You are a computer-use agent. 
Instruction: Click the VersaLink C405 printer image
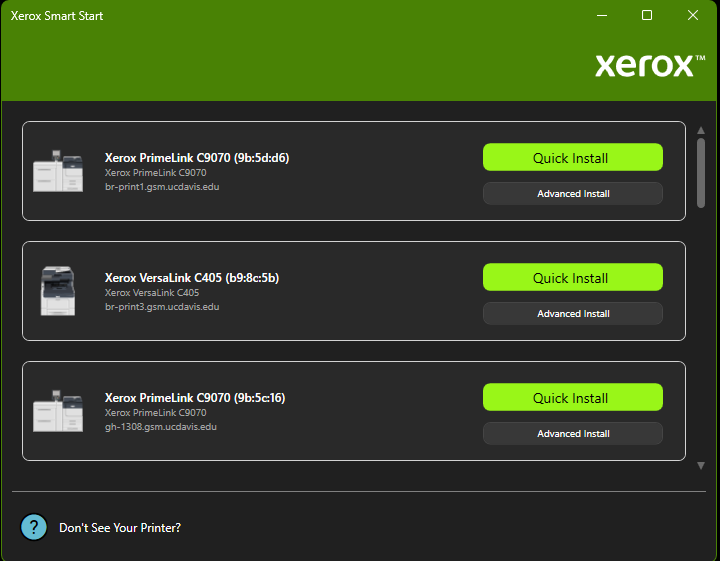[x=57, y=291]
